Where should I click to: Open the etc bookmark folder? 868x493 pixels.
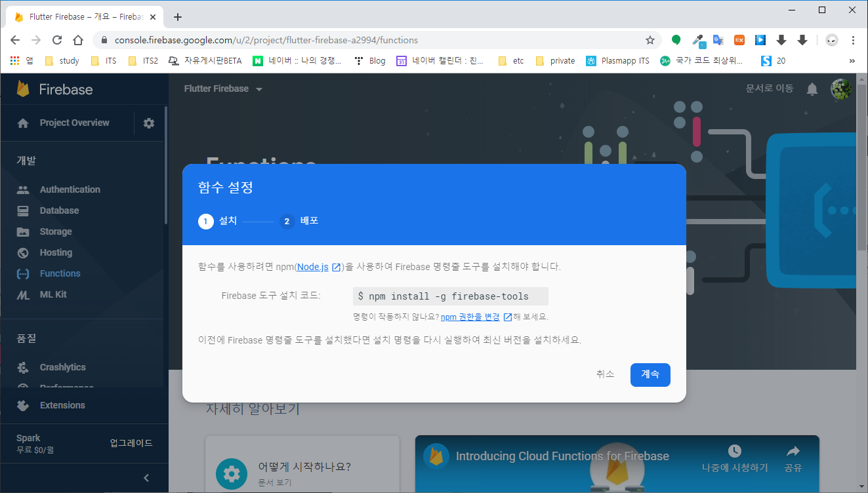pos(511,61)
